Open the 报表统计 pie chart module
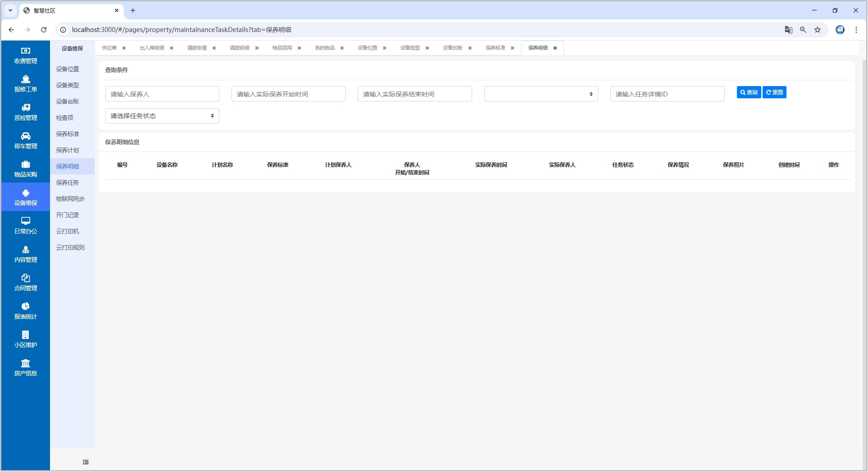This screenshot has height=472, width=868. click(x=26, y=311)
